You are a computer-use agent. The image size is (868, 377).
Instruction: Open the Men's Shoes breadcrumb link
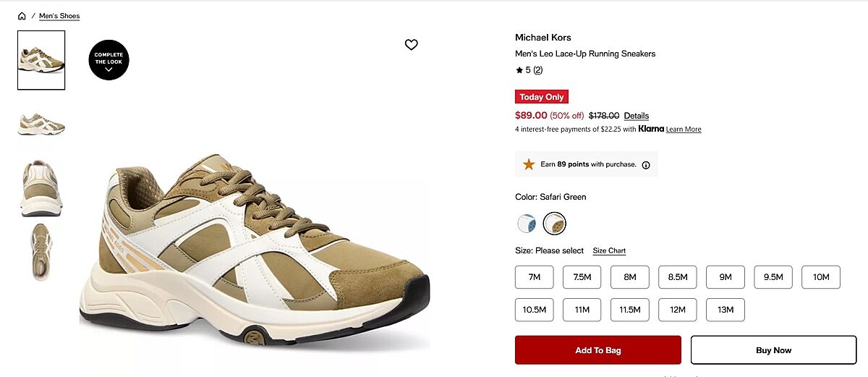tap(59, 16)
